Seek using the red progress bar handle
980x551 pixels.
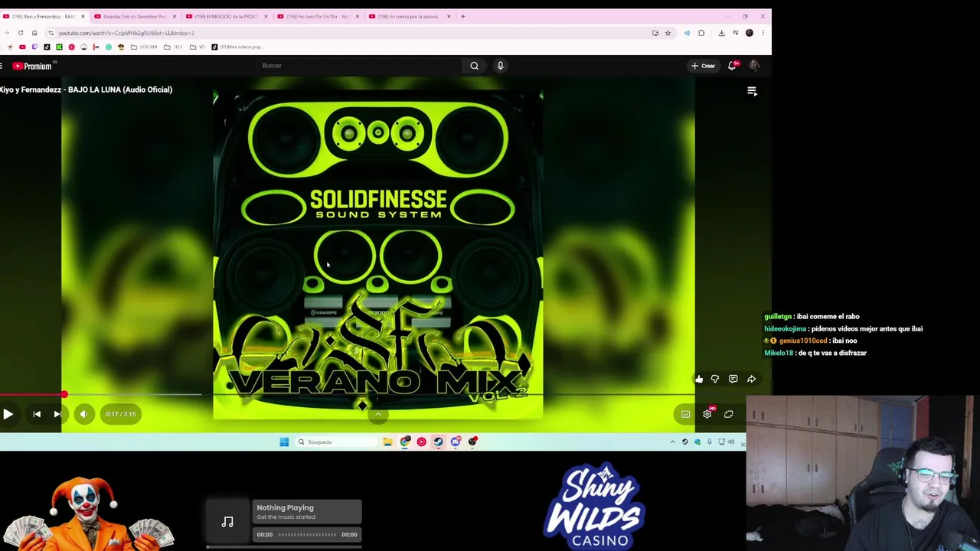tap(64, 395)
